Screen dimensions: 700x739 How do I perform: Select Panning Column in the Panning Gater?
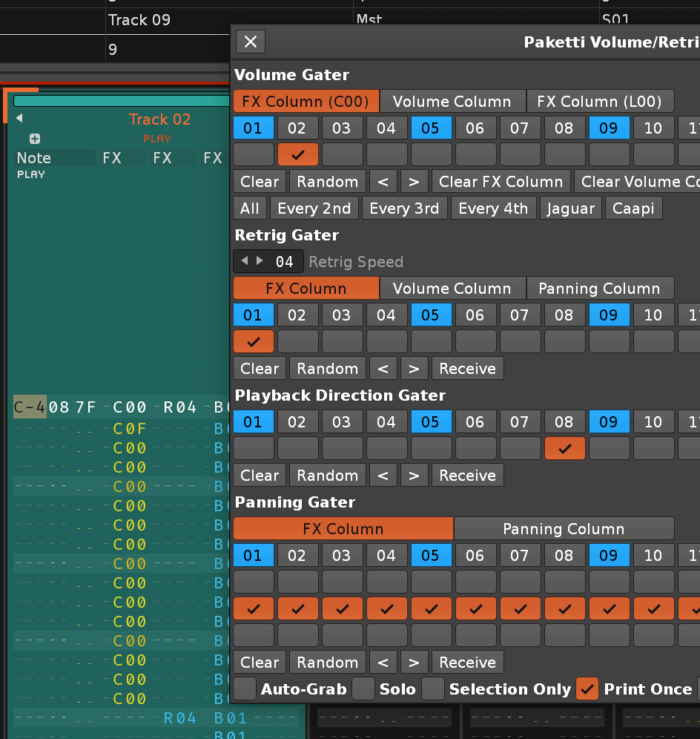point(564,529)
